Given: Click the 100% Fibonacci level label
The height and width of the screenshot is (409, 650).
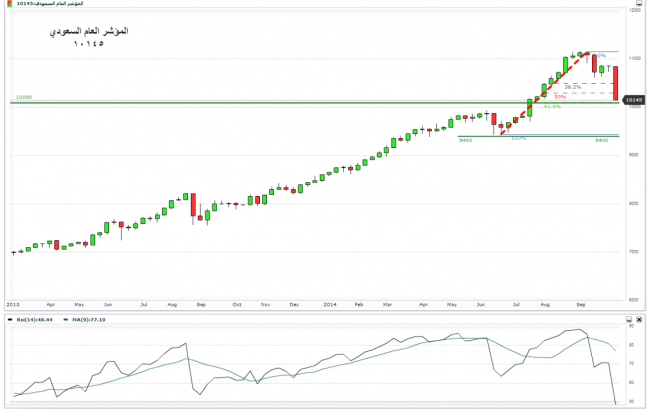Looking at the screenshot, I should (x=518, y=138).
